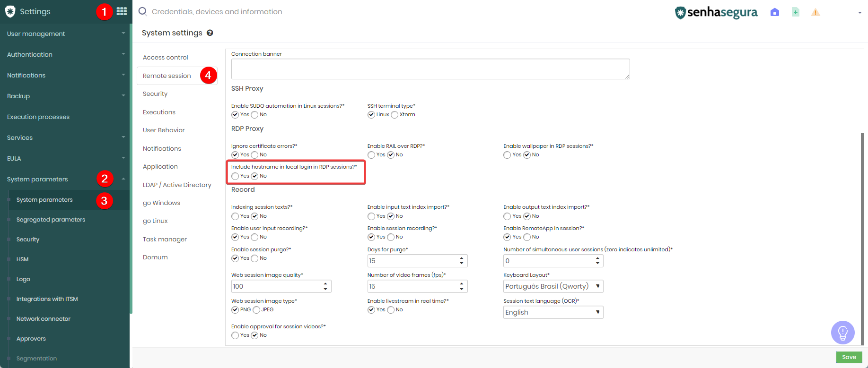Screen dimensions: 868x368
Task: Select Yes for Enable approval for session videos
Action: (x=235, y=335)
